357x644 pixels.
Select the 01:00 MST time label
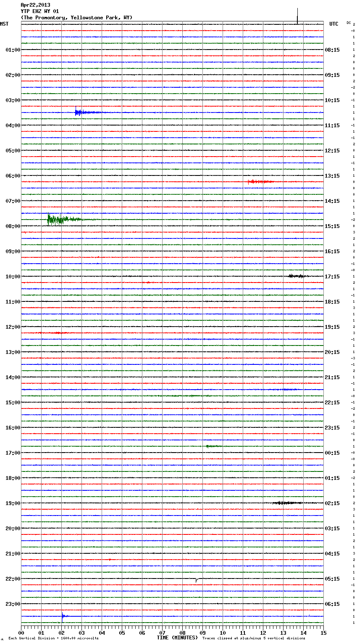click(x=13, y=50)
